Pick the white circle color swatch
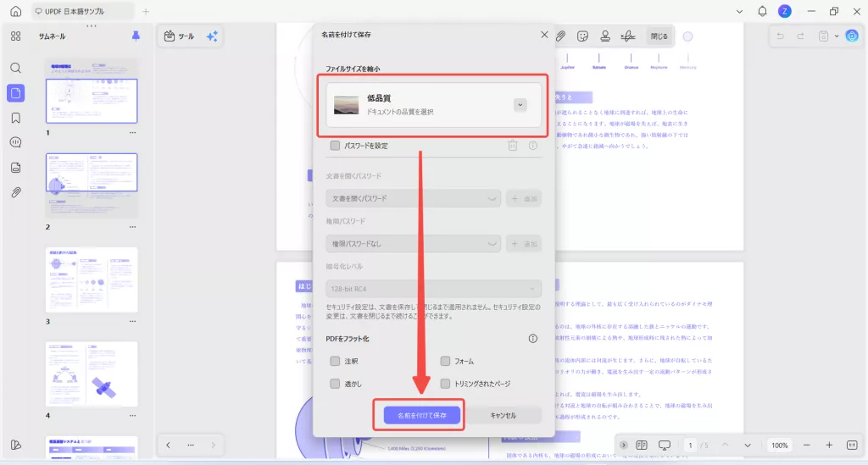The image size is (868, 465). (x=687, y=36)
